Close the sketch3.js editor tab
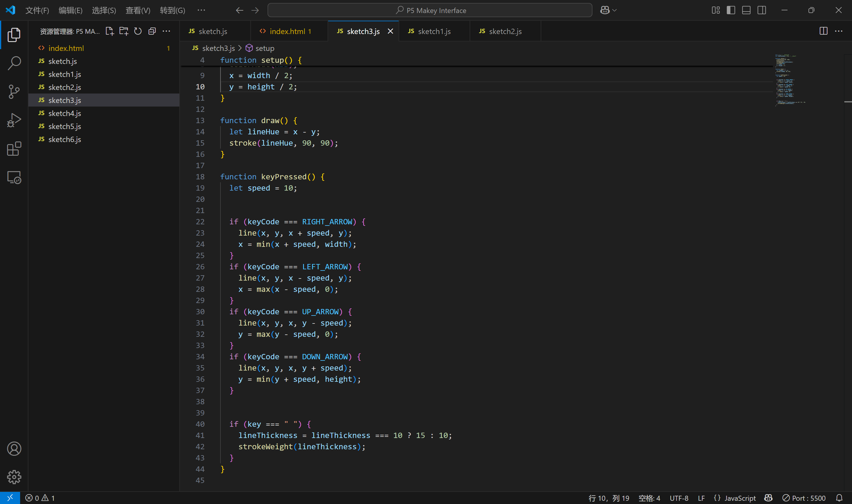852x504 pixels. click(x=390, y=31)
